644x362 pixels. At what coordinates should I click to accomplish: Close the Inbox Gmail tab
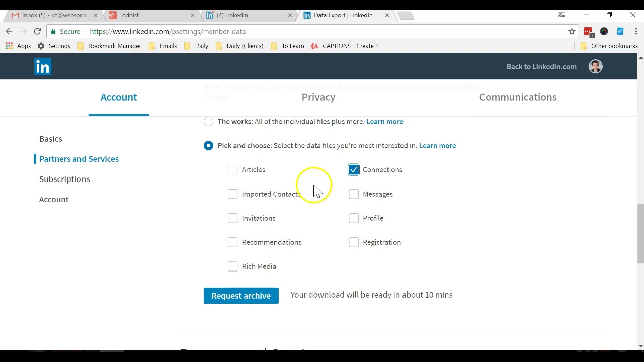point(95,15)
